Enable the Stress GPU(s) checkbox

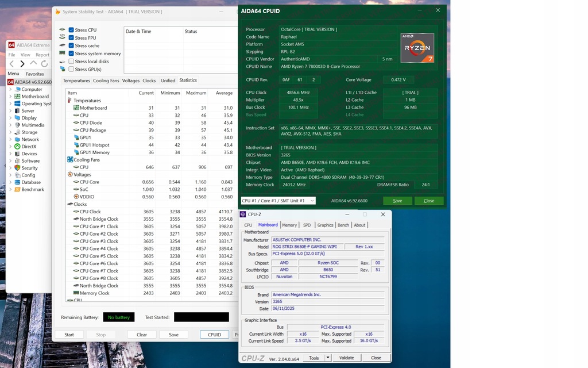(71, 70)
